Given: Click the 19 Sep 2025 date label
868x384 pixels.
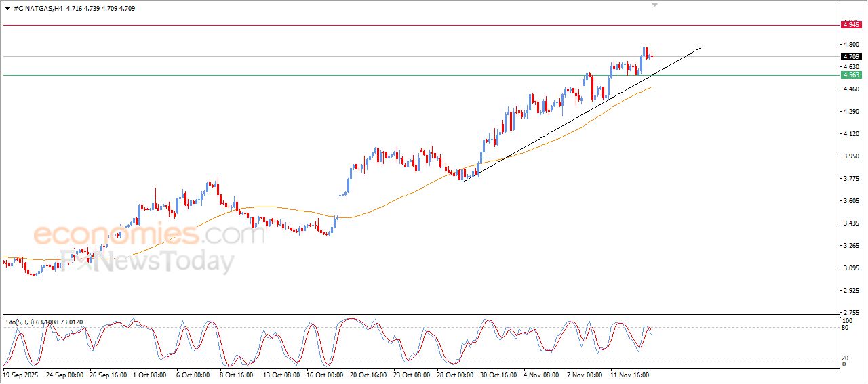Looking at the screenshot, I should [20, 374].
